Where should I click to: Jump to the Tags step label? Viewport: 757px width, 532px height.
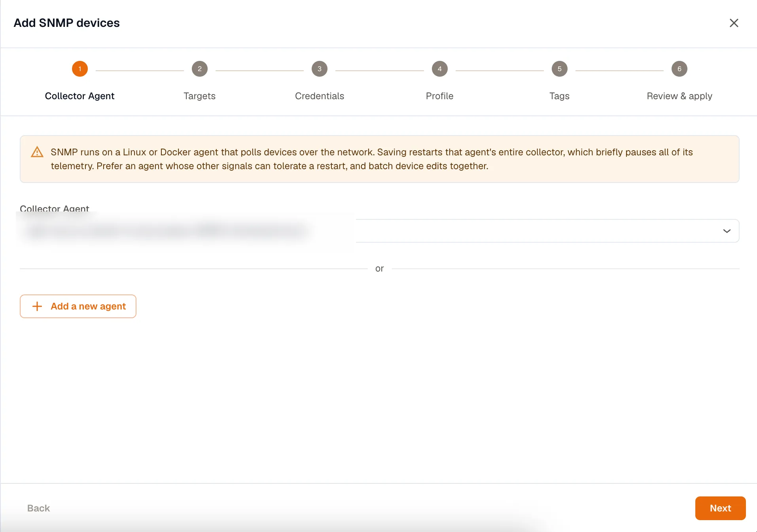coord(559,96)
